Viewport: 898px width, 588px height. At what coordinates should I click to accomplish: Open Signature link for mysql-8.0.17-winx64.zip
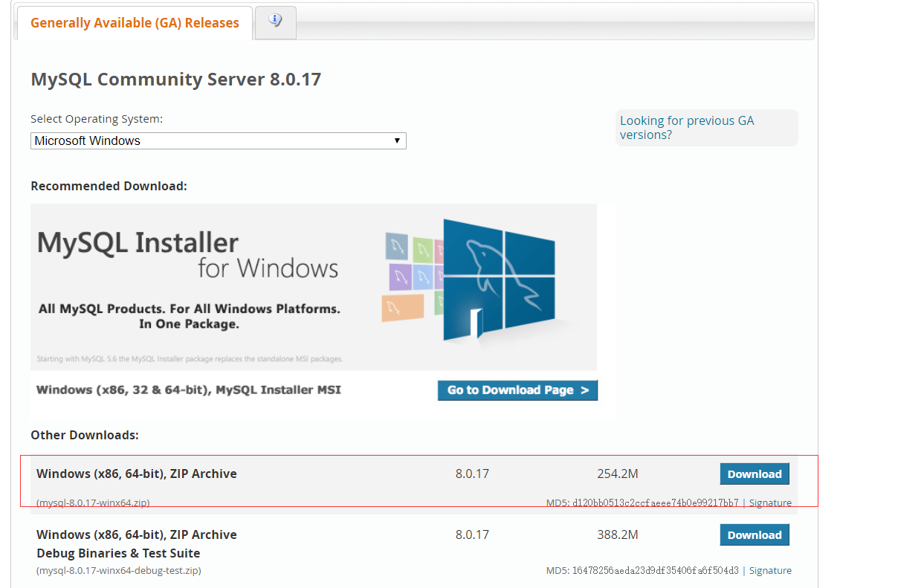(x=770, y=503)
